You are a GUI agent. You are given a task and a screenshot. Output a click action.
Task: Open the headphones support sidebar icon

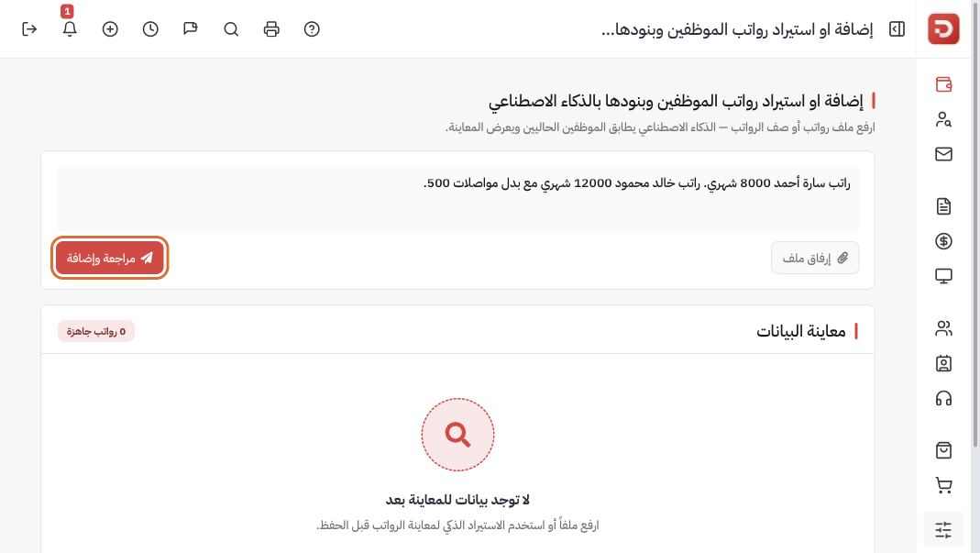pos(943,399)
